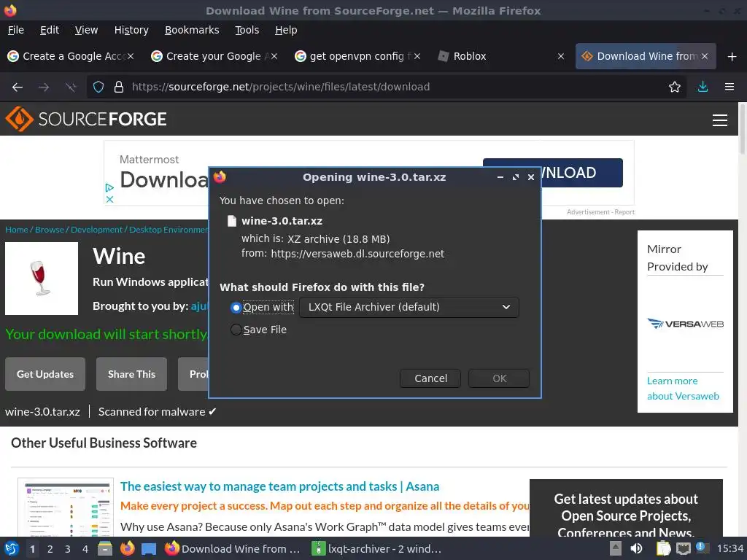Open the LXQt start menu icon

click(12, 548)
